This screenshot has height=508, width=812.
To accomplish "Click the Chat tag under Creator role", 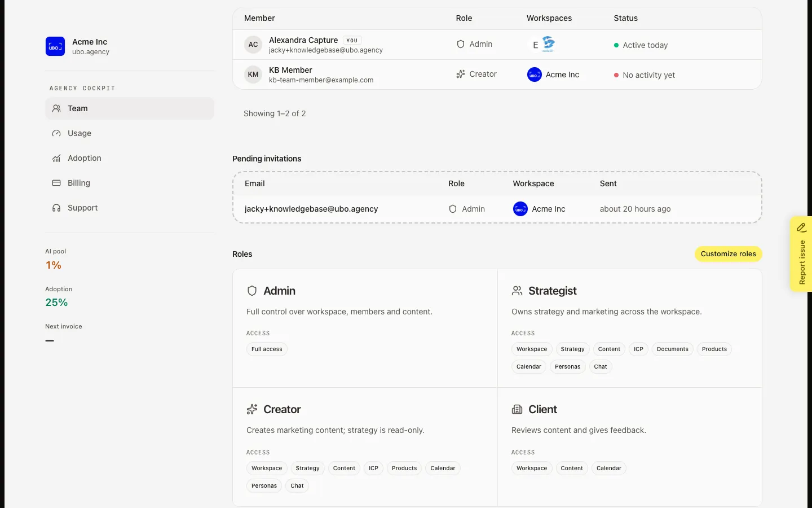I will tap(297, 486).
